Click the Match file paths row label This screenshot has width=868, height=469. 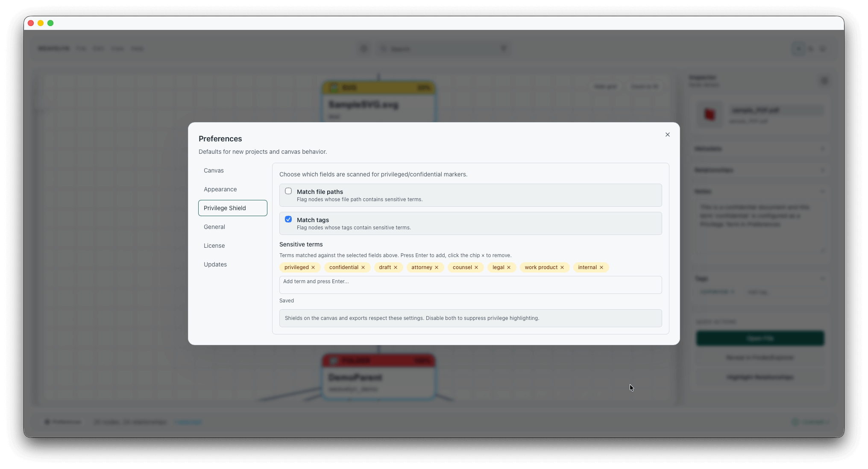(x=320, y=192)
